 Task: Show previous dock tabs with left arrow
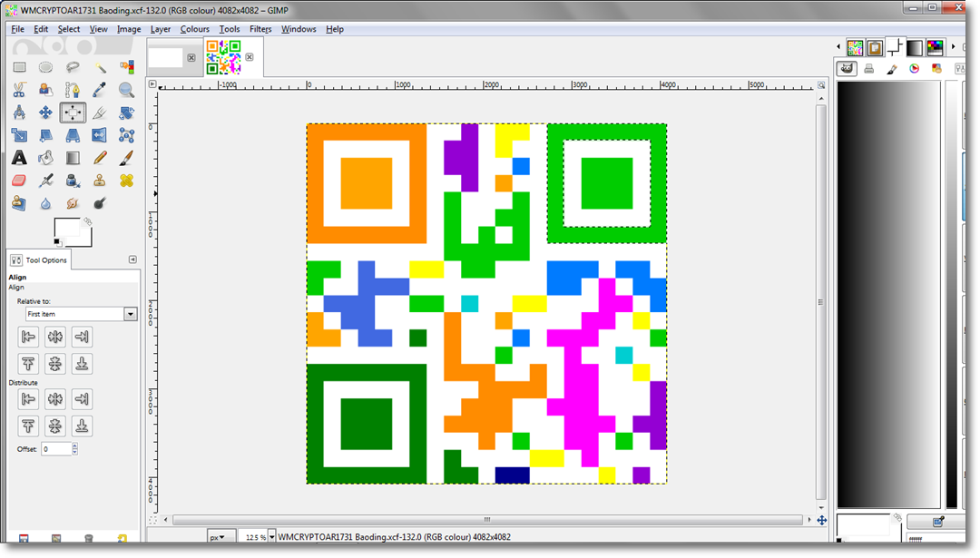pos(838,47)
